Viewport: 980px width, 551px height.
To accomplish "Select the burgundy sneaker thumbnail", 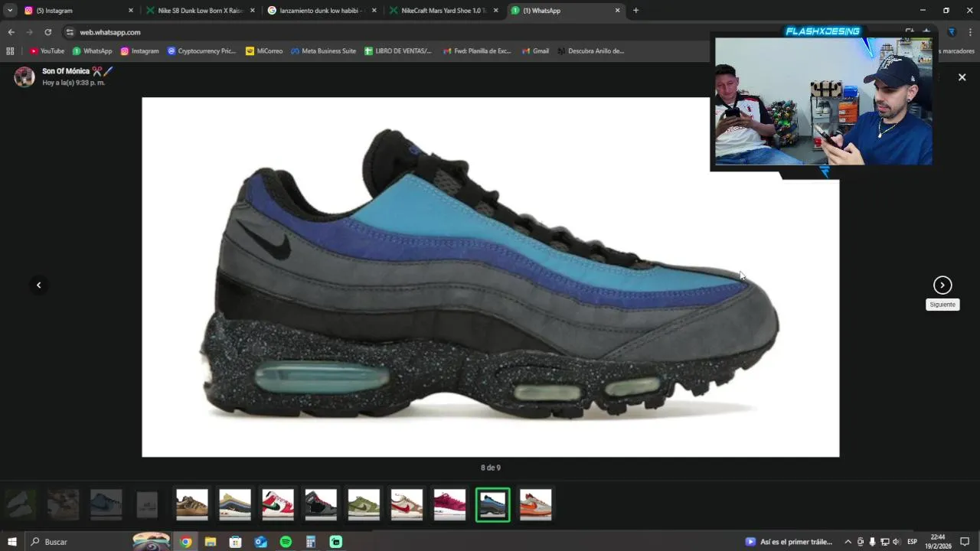I will 449,505.
